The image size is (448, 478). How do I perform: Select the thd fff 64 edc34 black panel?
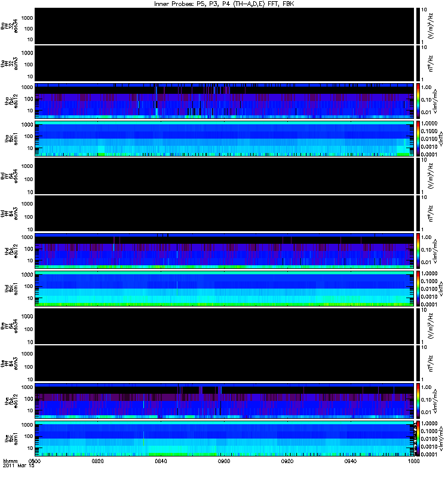225,176
